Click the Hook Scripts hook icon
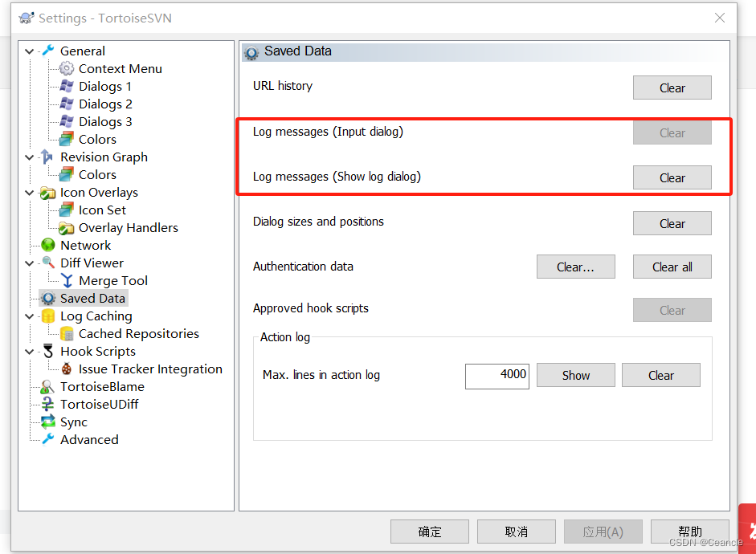Image resolution: width=756 pixels, height=554 pixels. tap(48, 351)
